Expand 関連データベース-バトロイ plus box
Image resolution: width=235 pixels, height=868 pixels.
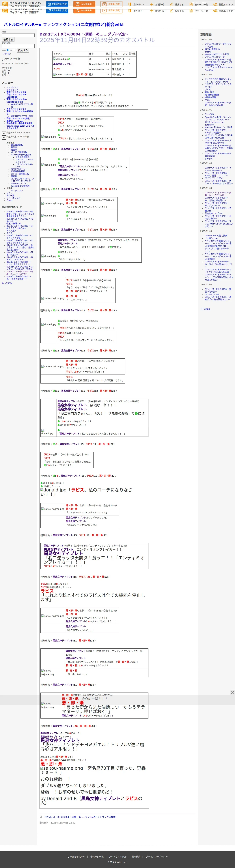(x=4, y=133)
